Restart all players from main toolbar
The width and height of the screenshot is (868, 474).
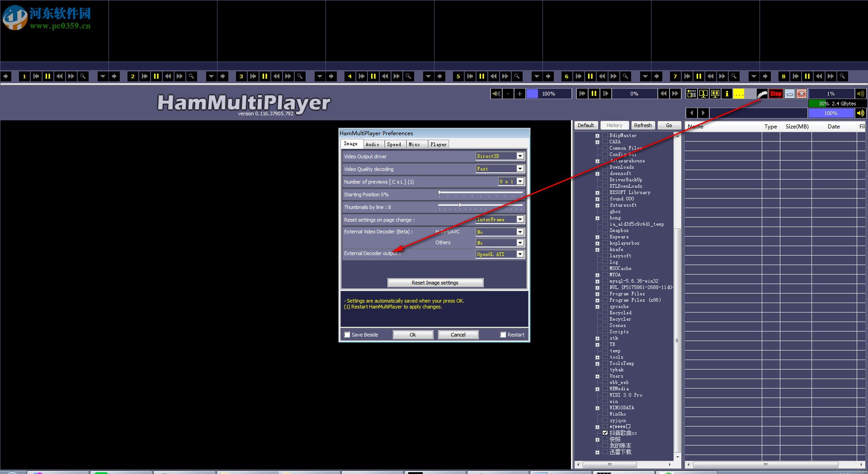coord(582,94)
